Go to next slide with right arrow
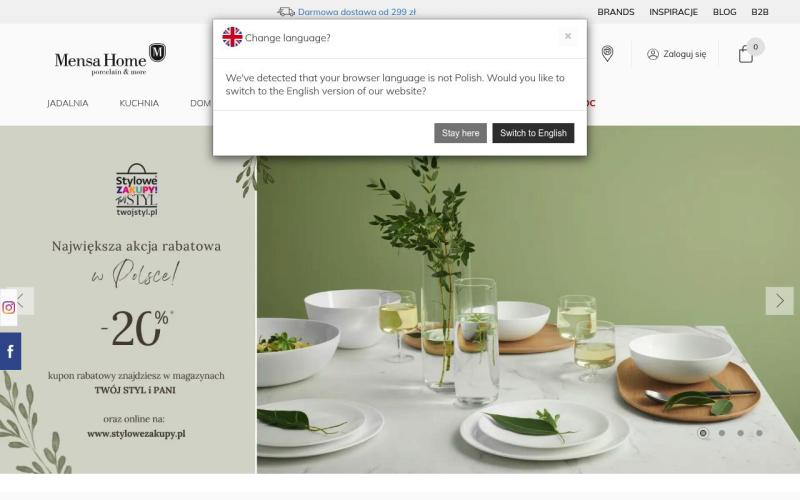 [779, 301]
